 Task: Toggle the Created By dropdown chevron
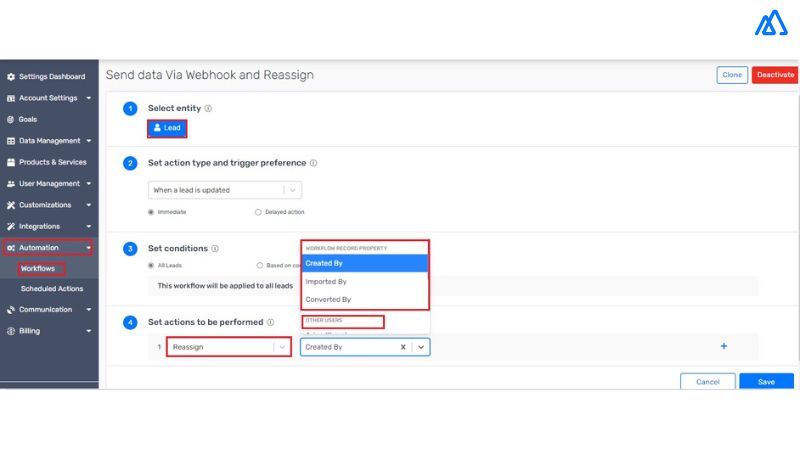click(x=421, y=347)
